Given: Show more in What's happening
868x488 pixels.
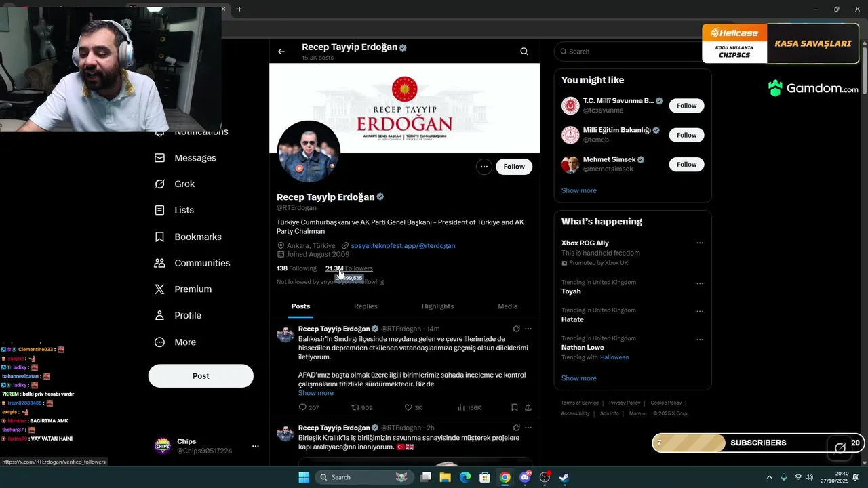Looking at the screenshot, I should tap(579, 378).
